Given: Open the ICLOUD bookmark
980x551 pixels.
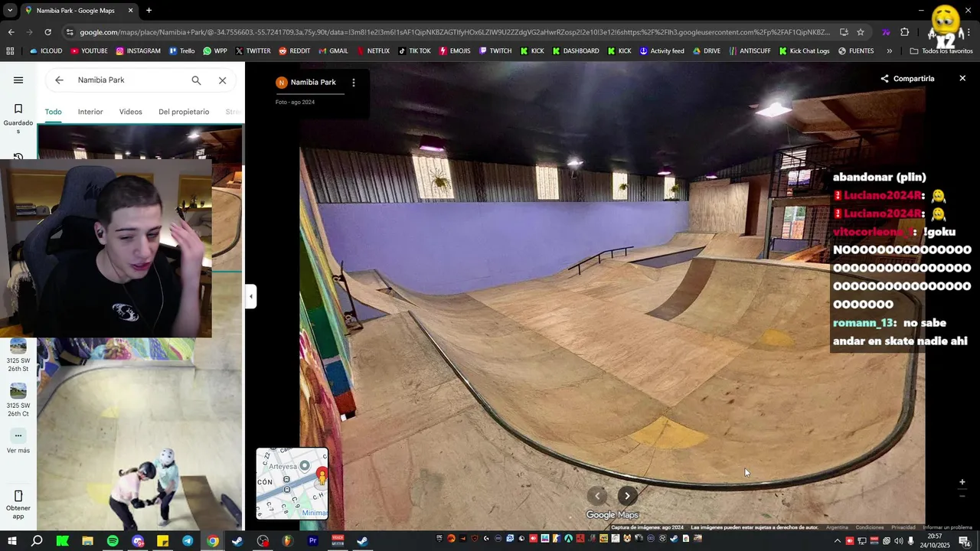Looking at the screenshot, I should (46, 51).
